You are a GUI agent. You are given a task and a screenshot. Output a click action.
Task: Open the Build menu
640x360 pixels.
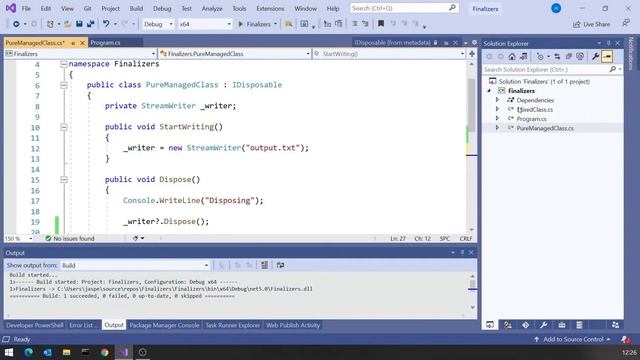coord(136,8)
